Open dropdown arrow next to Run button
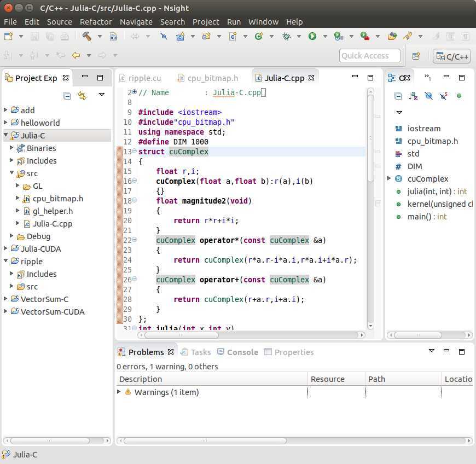The width and height of the screenshot is (476, 464). point(325,37)
